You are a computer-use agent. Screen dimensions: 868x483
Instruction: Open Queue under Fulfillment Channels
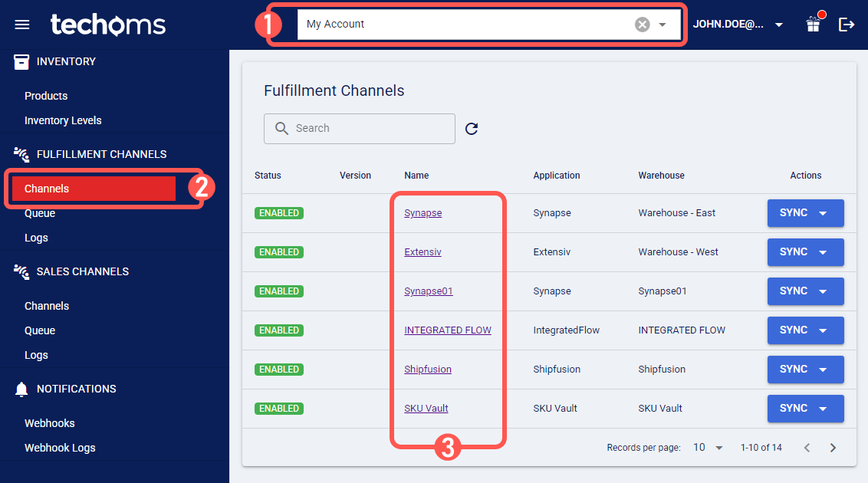click(x=40, y=214)
